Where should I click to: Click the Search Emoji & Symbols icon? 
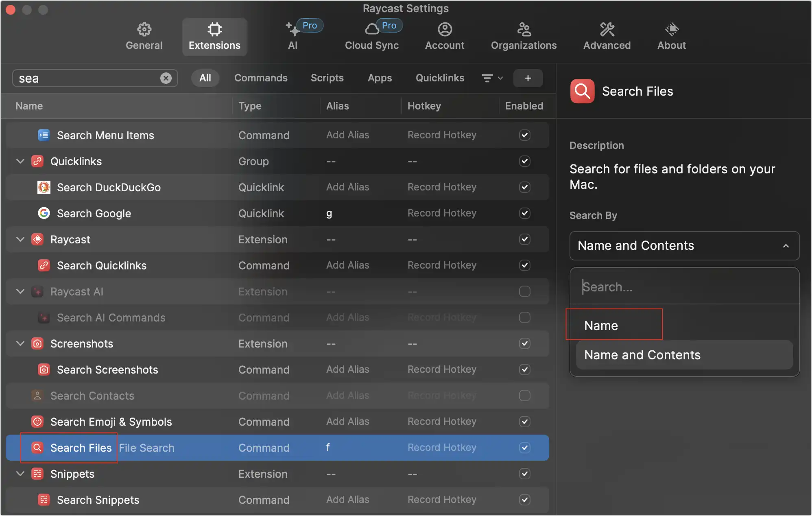pyautogui.click(x=37, y=422)
